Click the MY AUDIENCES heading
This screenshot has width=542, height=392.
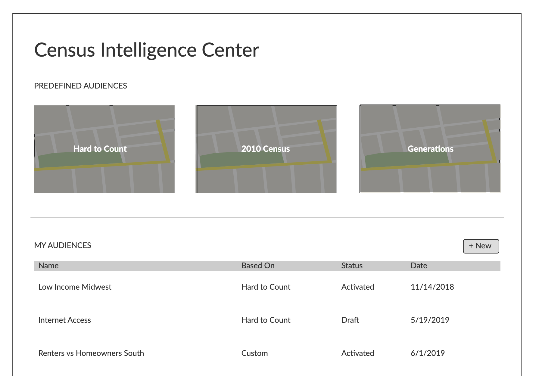tap(63, 245)
